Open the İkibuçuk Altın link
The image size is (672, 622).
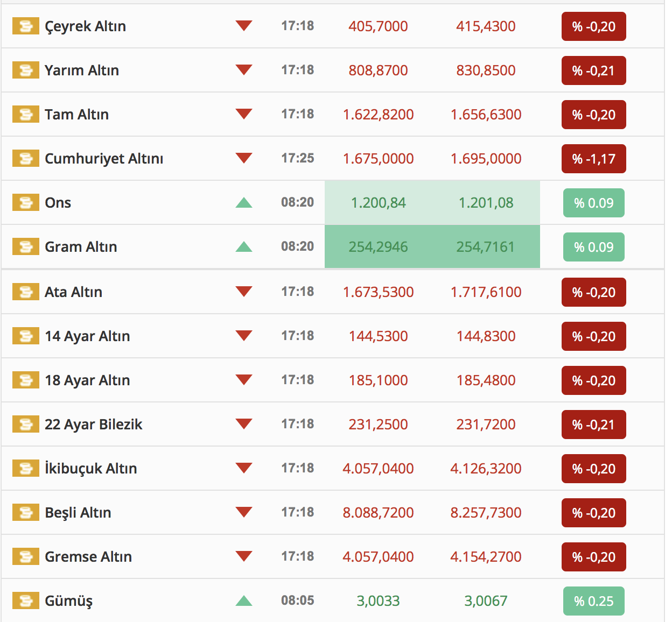tap(90, 469)
